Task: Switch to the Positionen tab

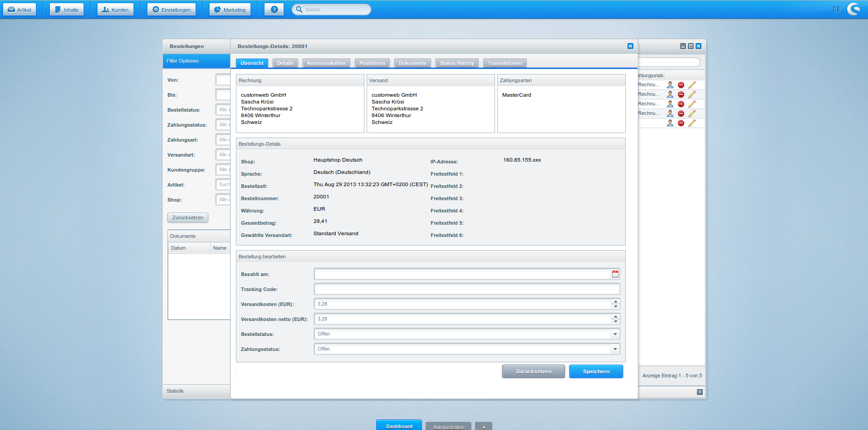Action: point(372,63)
